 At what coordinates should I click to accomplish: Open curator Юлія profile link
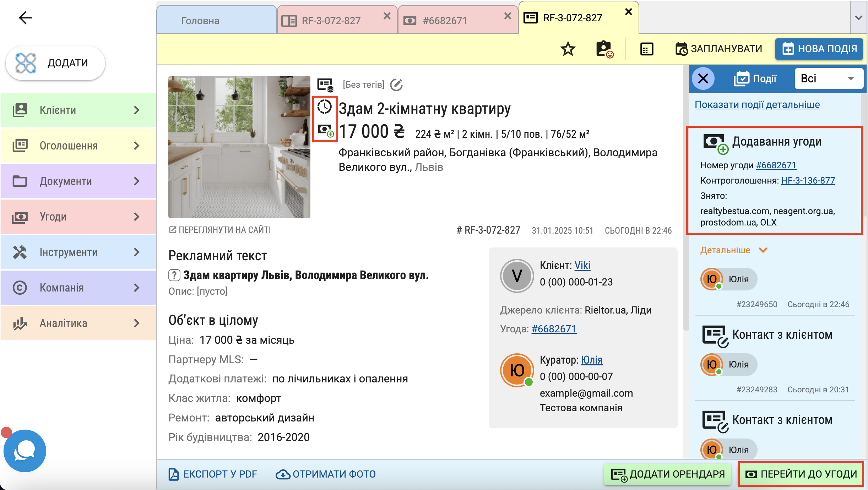592,360
